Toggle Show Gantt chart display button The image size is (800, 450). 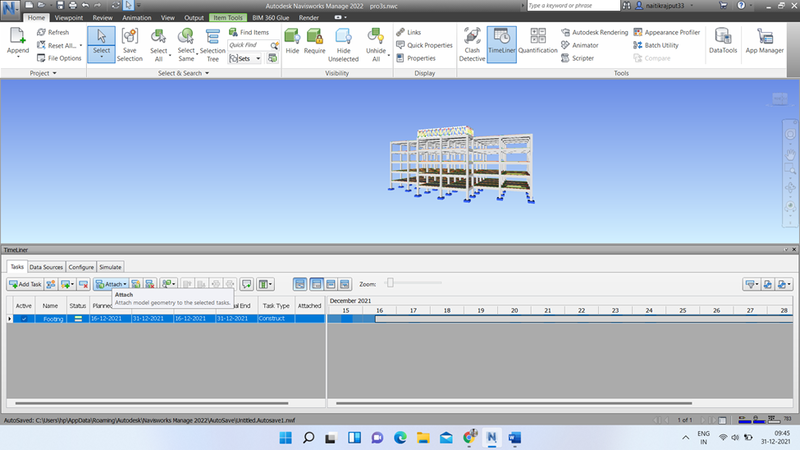coord(300,284)
